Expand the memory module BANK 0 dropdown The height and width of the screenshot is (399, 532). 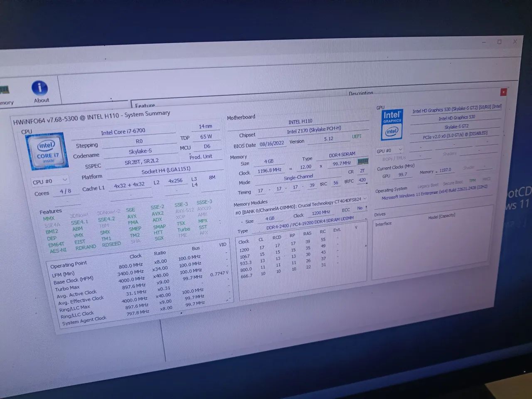(x=300, y=206)
